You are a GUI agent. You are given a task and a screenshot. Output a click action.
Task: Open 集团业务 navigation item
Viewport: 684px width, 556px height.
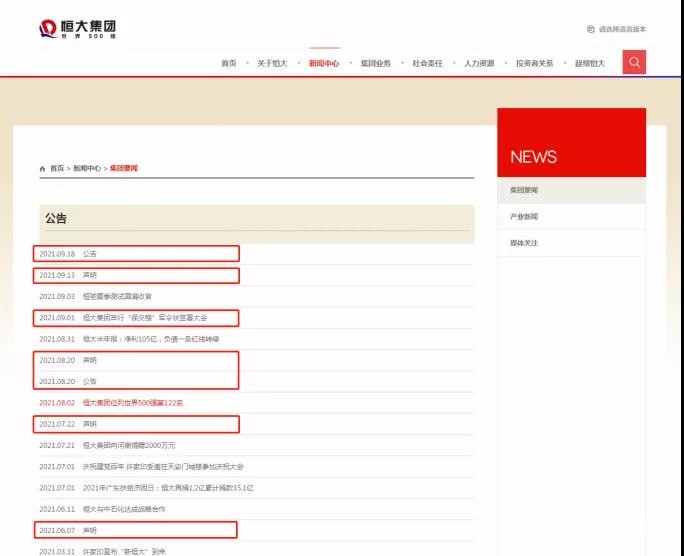pos(376,63)
